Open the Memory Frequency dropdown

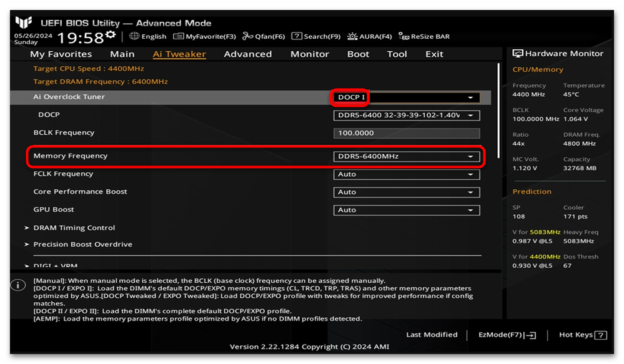(406, 157)
